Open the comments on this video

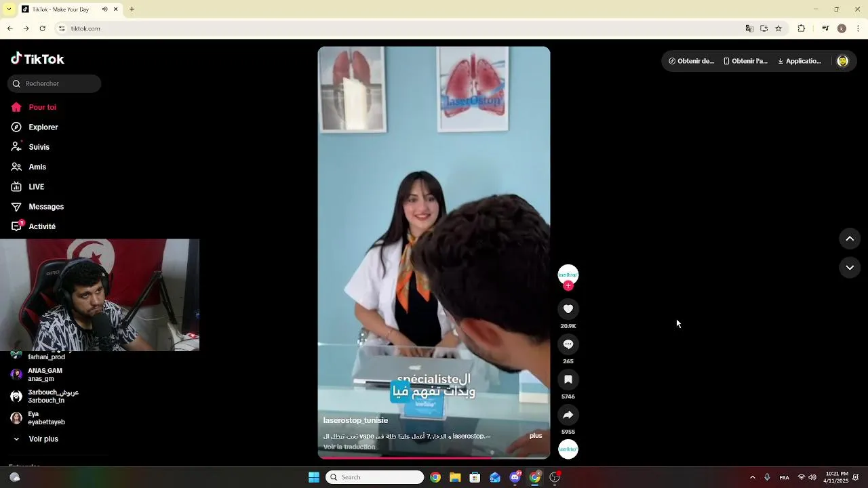pyautogui.click(x=568, y=344)
